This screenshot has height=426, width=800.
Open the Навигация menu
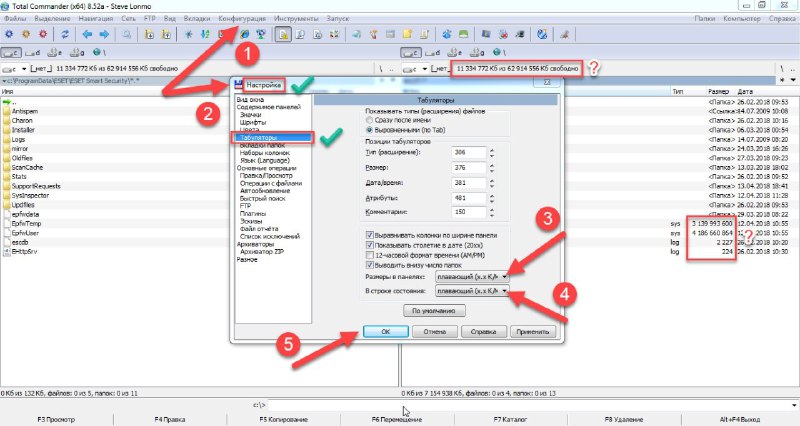[x=96, y=18]
